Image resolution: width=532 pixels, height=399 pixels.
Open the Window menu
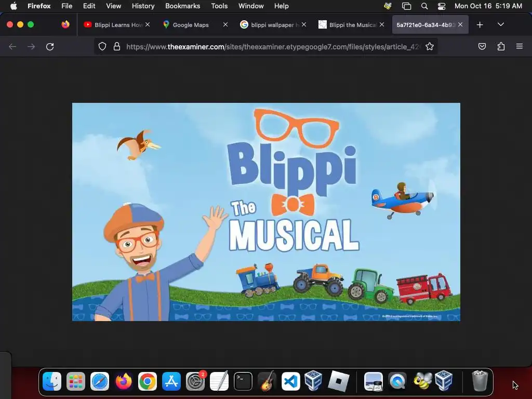tap(251, 6)
